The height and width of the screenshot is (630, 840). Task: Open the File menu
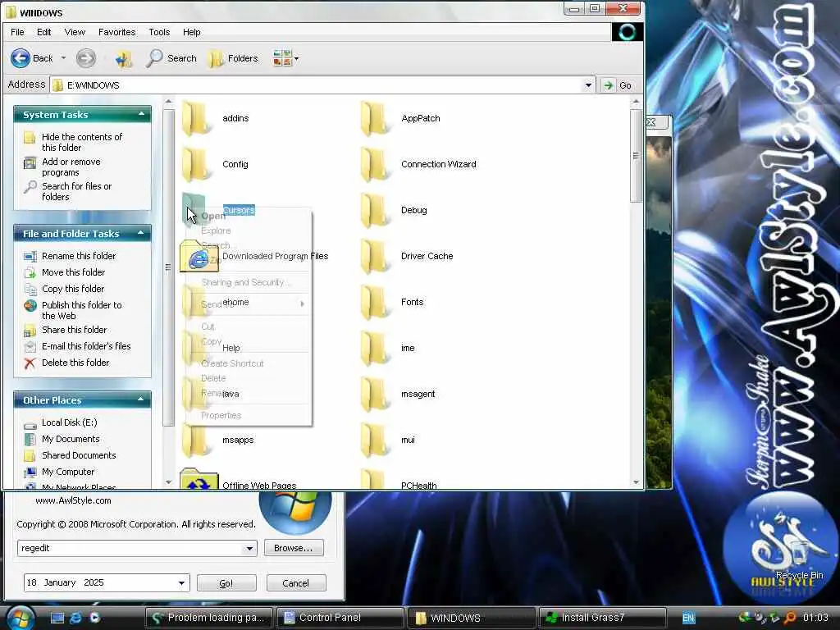tap(17, 32)
